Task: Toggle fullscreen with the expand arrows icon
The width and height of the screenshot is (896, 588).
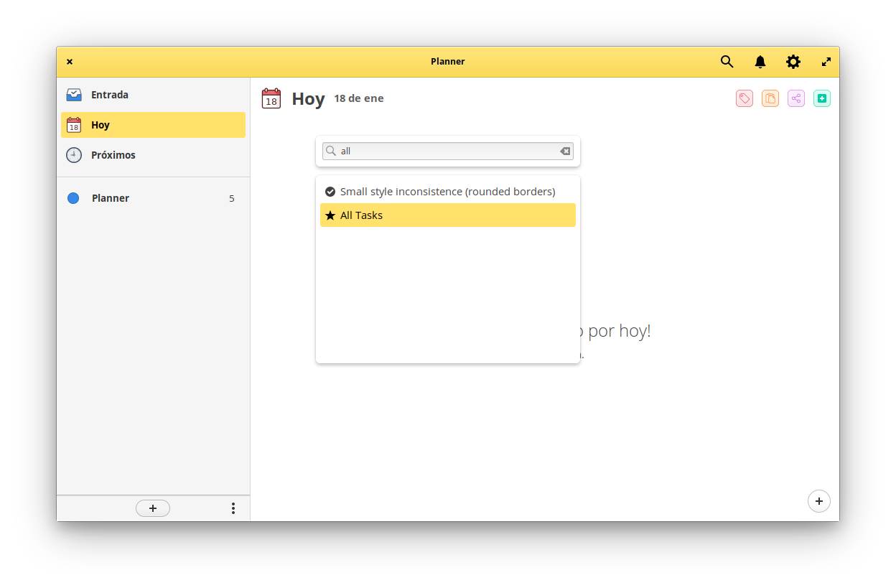Action: [x=826, y=62]
